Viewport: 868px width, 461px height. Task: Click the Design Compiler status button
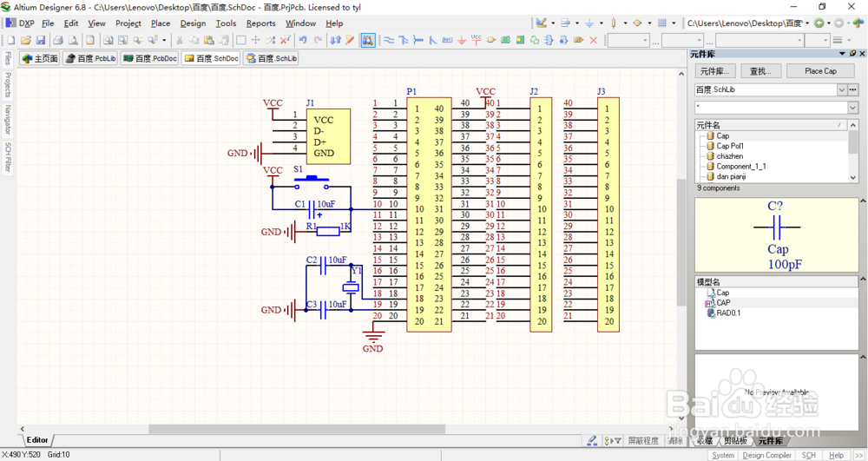click(x=766, y=455)
